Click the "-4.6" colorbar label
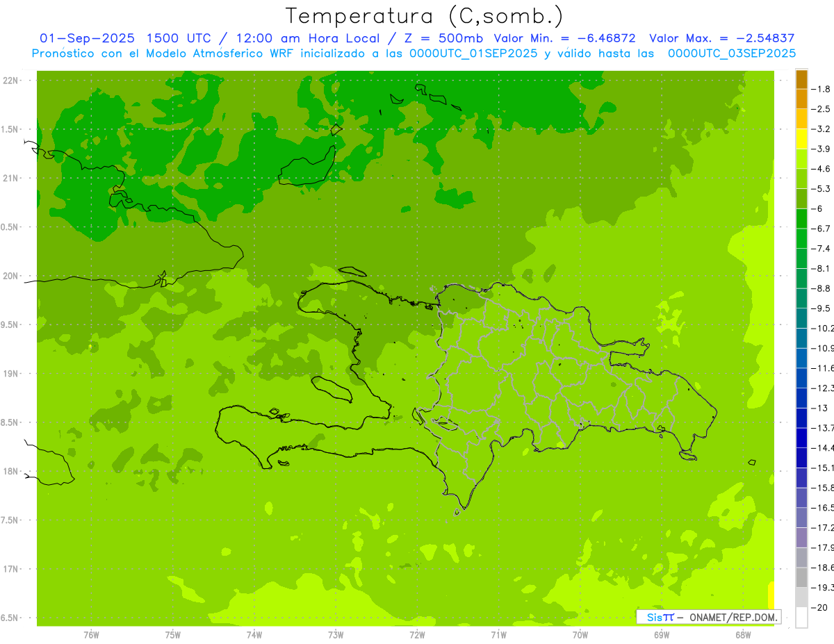Viewport: 834px width, 644px height. tap(821, 169)
